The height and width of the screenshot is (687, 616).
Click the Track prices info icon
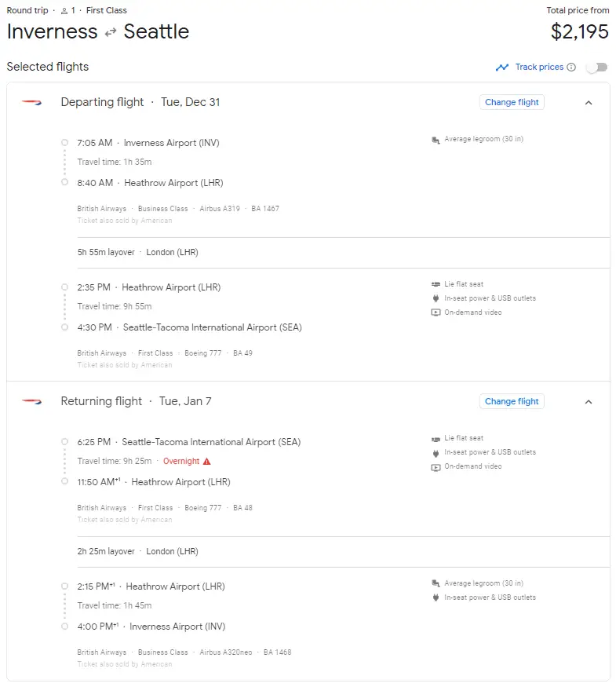(571, 68)
